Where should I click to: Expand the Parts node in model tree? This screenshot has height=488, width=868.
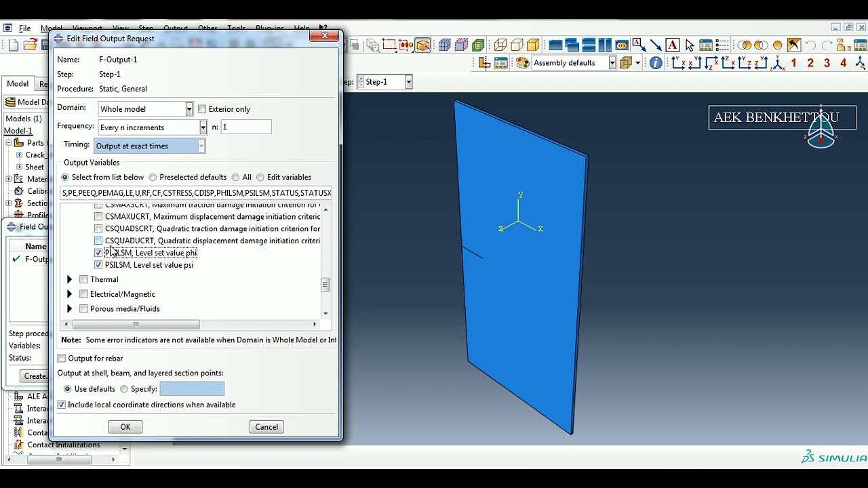pos(9,143)
